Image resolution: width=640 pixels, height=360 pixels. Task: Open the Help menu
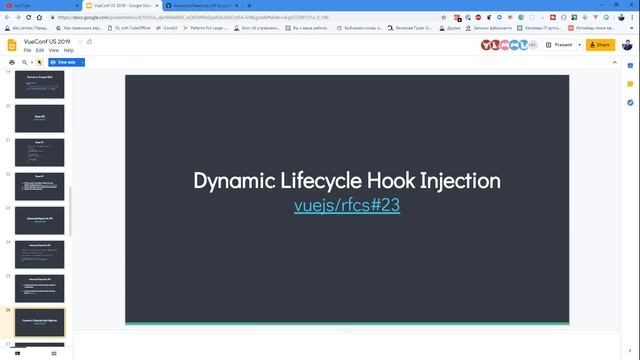(68, 50)
